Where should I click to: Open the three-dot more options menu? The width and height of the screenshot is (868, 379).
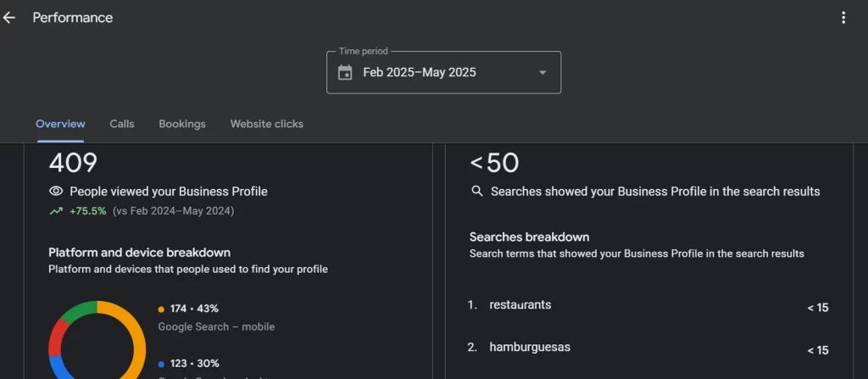click(843, 18)
